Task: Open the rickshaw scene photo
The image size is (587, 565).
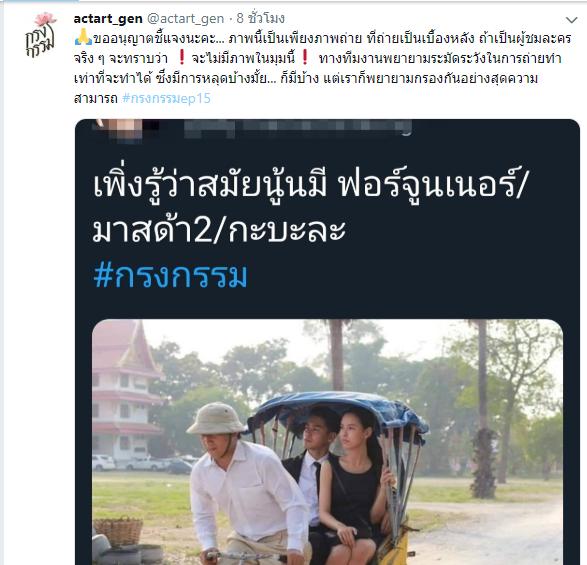Action: [x=327, y=442]
